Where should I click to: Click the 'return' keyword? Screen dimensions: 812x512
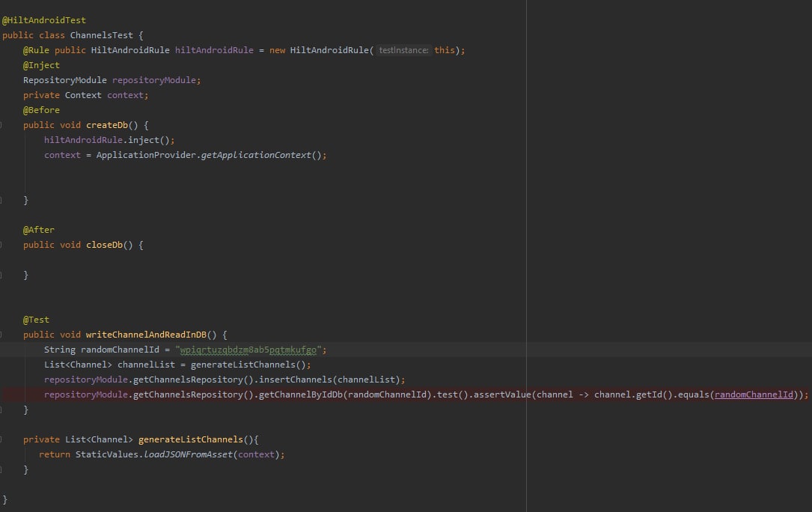click(55, 455)
